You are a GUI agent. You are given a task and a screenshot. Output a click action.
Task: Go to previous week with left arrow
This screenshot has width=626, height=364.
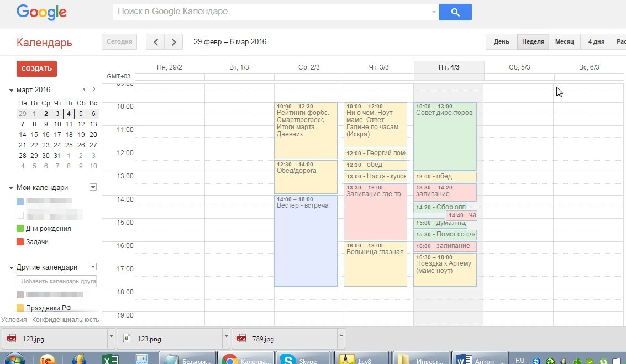(155, 41)
